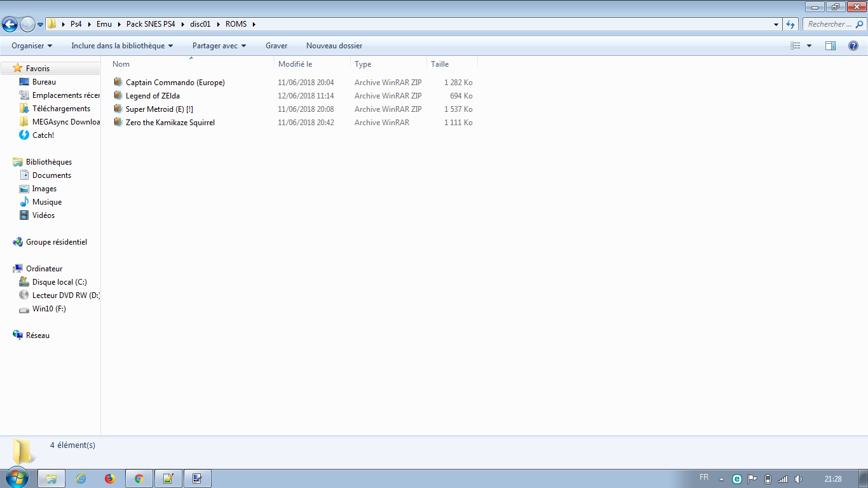Open Bureau in the sidebar

(x=44, y=82)
